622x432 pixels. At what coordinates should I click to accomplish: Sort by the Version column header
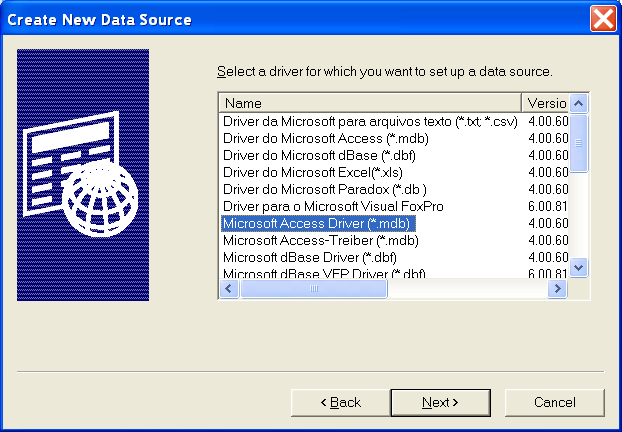pyautogui.click(x=545, y=103)
